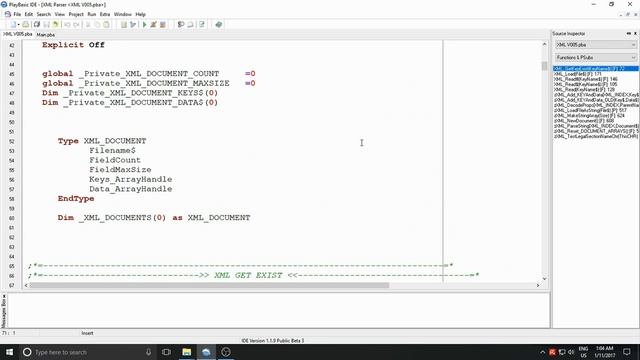640x360 pixels.
Task: Open the File menu
Action: pyautogui.click(x=17, y=14)
